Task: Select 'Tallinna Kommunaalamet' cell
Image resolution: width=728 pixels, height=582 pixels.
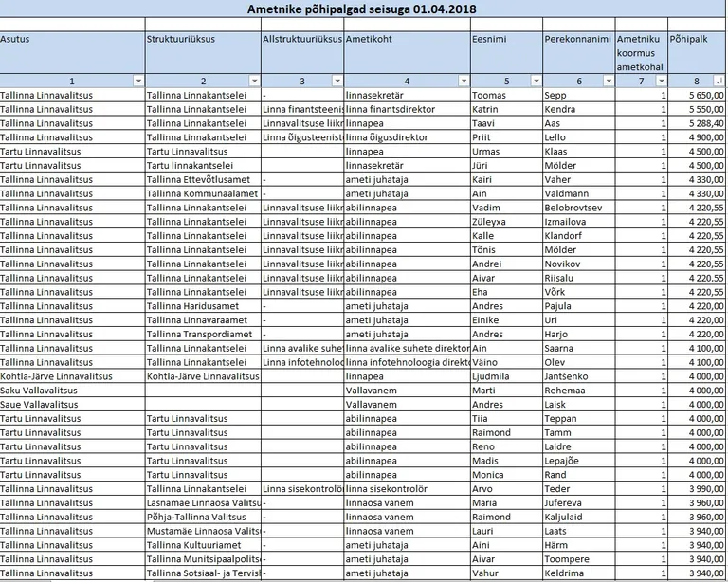Action: tap(204, 193)
